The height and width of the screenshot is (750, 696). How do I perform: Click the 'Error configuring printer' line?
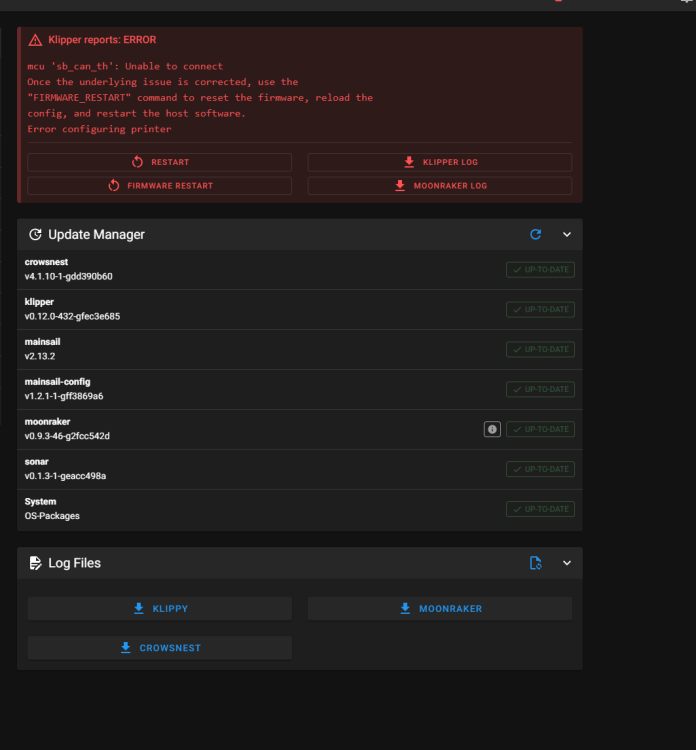(x=99, y=129)
